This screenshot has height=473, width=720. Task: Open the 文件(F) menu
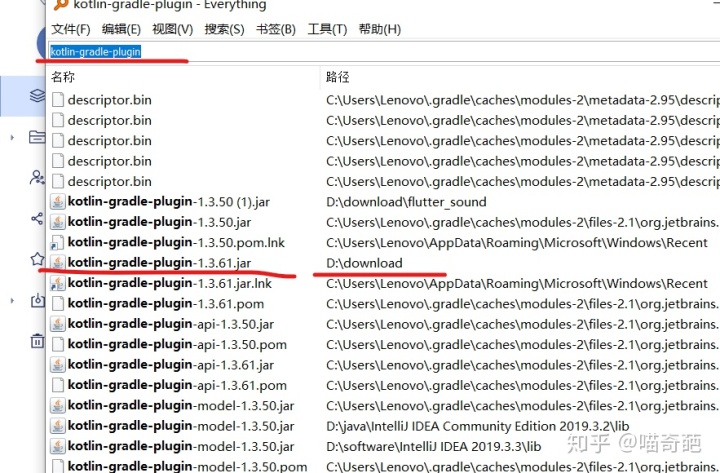(71, 29)
